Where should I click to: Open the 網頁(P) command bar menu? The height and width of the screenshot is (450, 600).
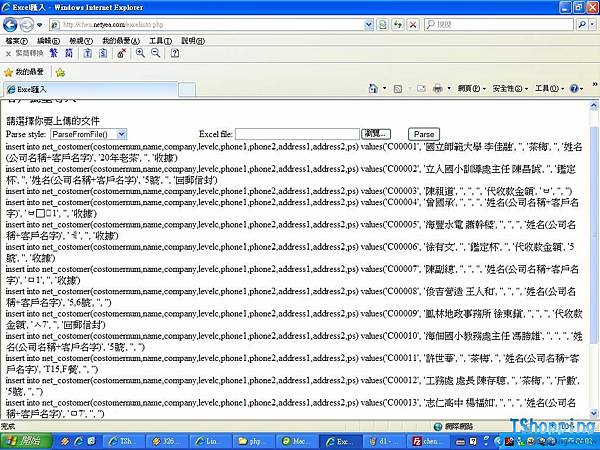pyautogui.click(x=471, y=89)
